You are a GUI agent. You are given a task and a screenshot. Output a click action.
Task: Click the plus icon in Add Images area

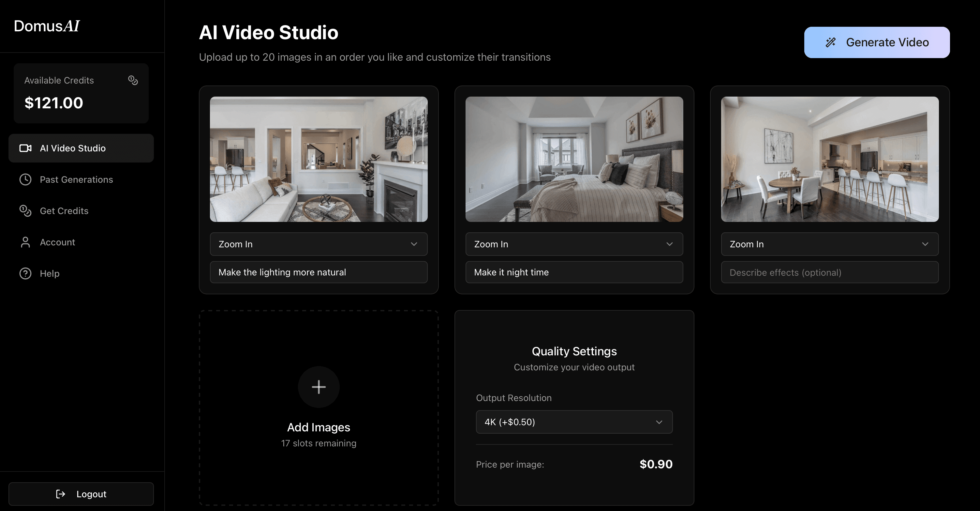(x=319, y=387)
